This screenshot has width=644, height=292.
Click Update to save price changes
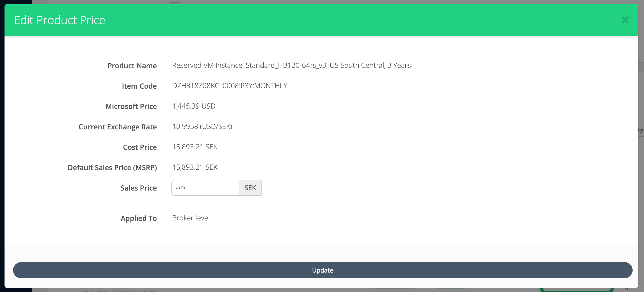pyautogui.click(x=322, y=270)
